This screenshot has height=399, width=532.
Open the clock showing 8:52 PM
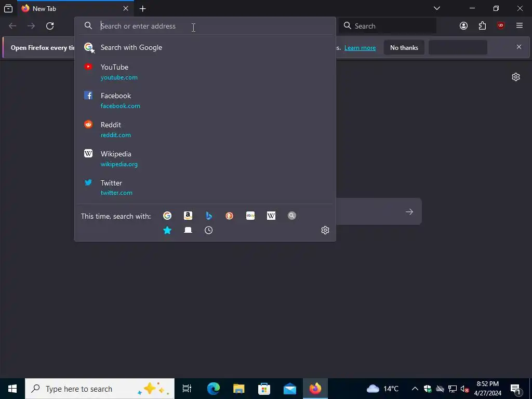tap(487, 389)
